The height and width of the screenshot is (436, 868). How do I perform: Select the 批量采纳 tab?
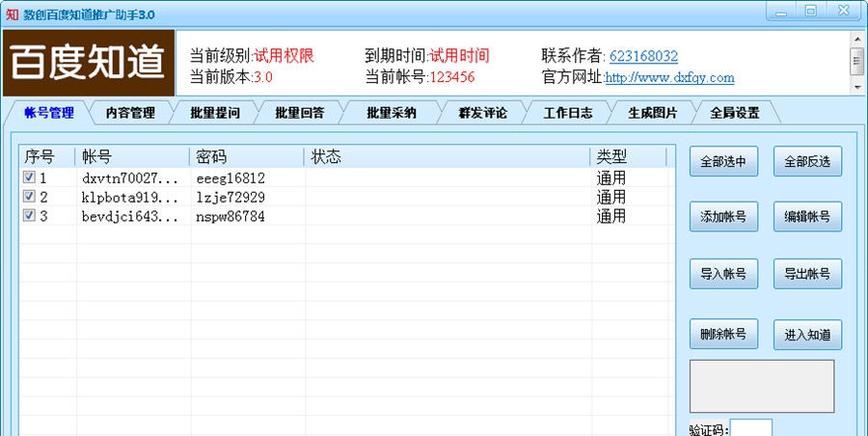pos(391,113)
